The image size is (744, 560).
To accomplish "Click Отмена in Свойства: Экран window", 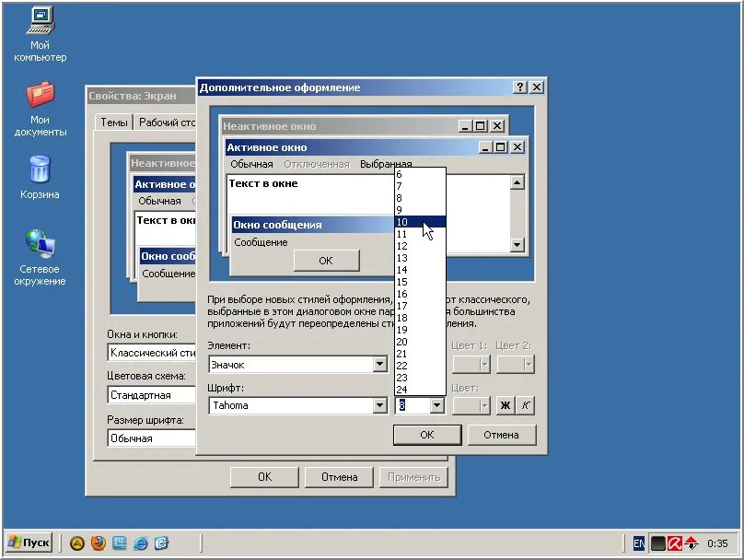I will [339, 477].
